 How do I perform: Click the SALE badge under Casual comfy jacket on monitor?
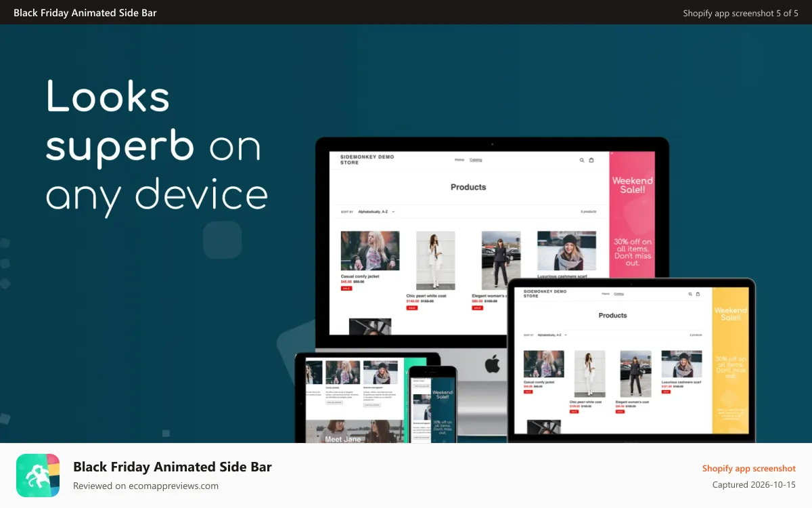[346, 289]
